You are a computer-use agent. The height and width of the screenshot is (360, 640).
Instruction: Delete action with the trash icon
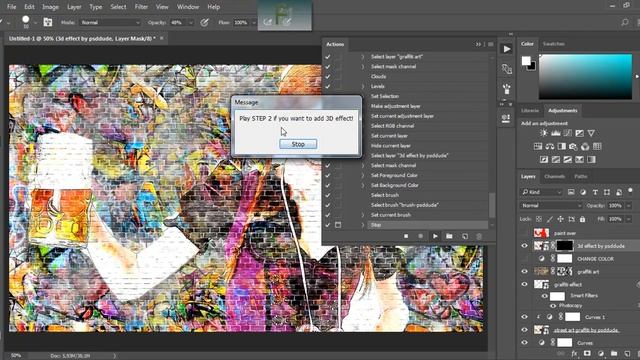pyautogui.click(x=479, y=236)
